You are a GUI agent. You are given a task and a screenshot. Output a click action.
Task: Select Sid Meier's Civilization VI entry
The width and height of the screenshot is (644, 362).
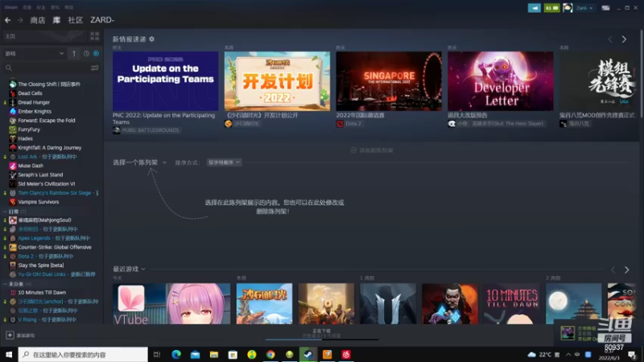pyautogui.click(x=47, y=184)
